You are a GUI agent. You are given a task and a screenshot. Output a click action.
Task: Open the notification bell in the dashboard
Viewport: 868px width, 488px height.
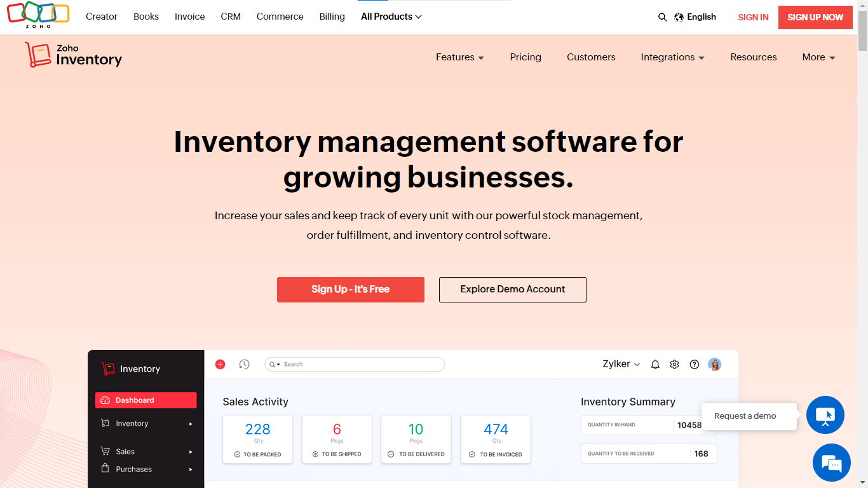(x=655, y=364)
